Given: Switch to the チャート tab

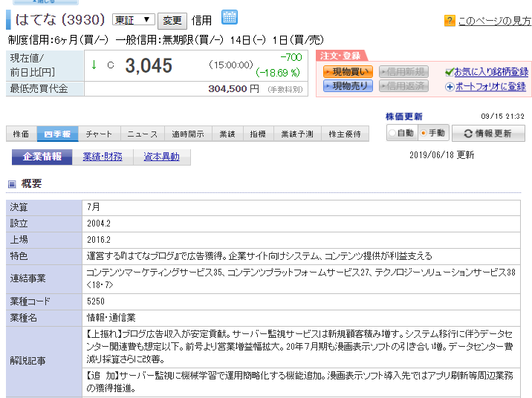Looking at the screenshot, I should (x=99, y=134).
